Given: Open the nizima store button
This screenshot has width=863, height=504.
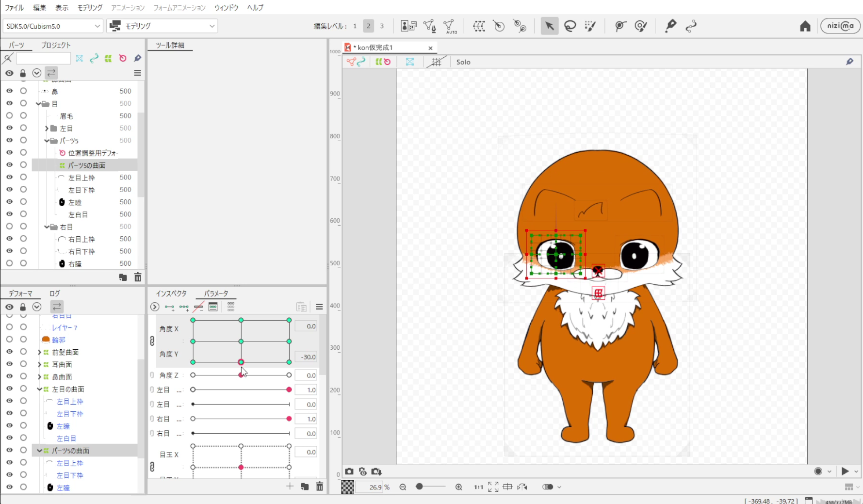Looking at the screenshot, I should (840, 26).
